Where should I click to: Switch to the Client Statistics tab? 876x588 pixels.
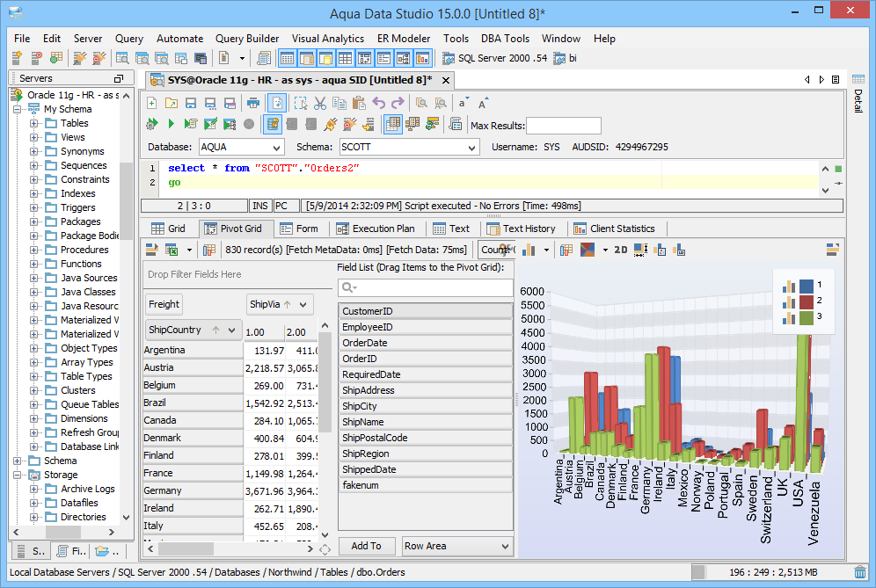coord(615,229)
